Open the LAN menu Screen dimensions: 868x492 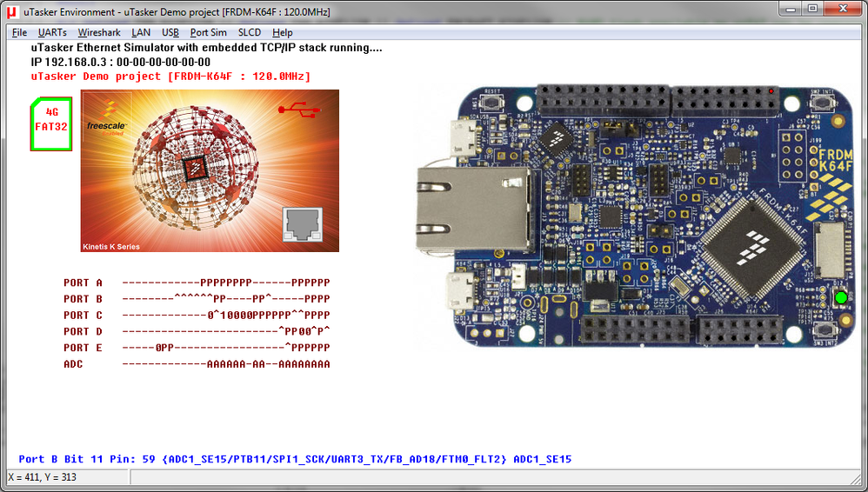click(x=141, y=32)
